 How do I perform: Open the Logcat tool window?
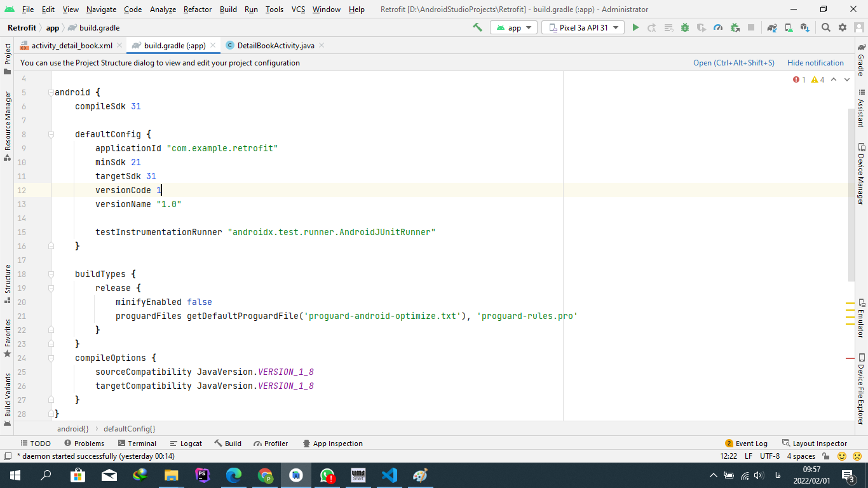tap(186, 444)
